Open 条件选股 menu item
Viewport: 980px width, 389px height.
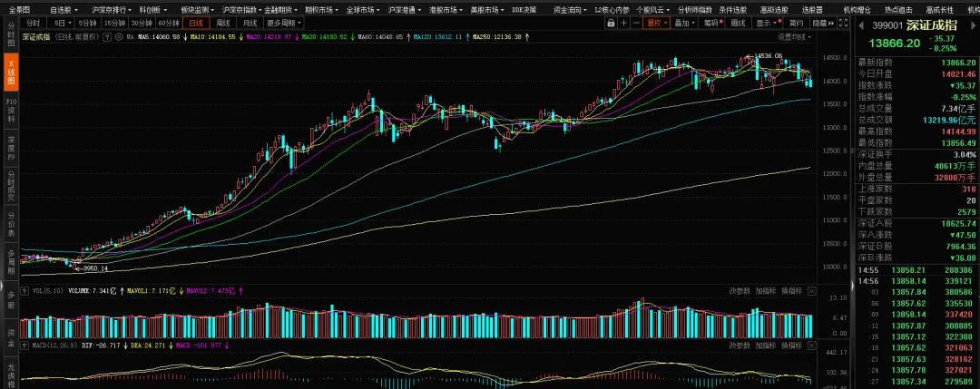tap(732, 10)
